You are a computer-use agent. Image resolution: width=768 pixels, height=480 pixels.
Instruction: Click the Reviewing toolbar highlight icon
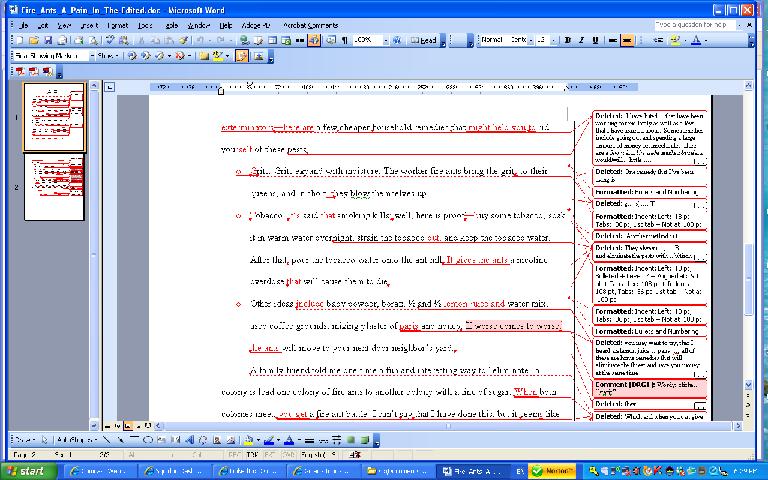click(x=217, y=56)
